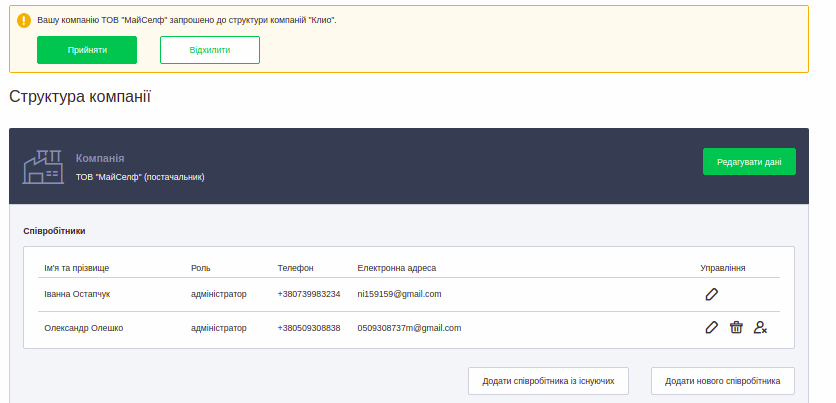
Task: Click the Роль column header
Action: pyautogui.click(x=201, y=268)
